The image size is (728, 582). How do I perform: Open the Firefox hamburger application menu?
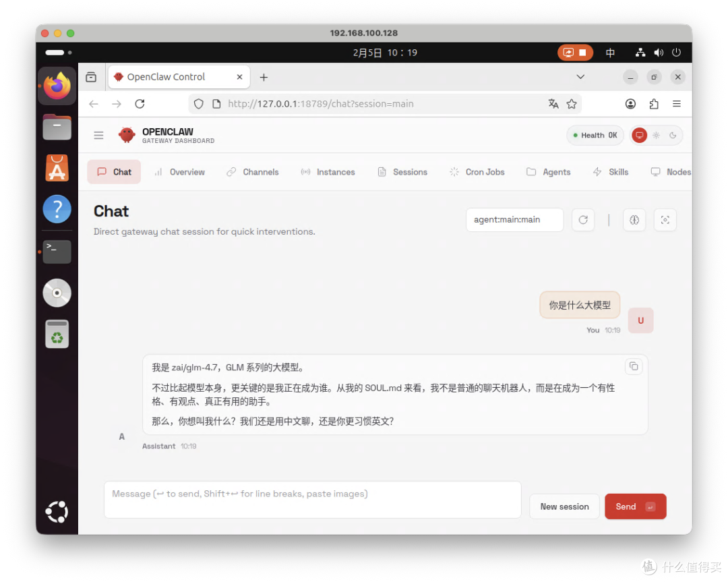677,104
